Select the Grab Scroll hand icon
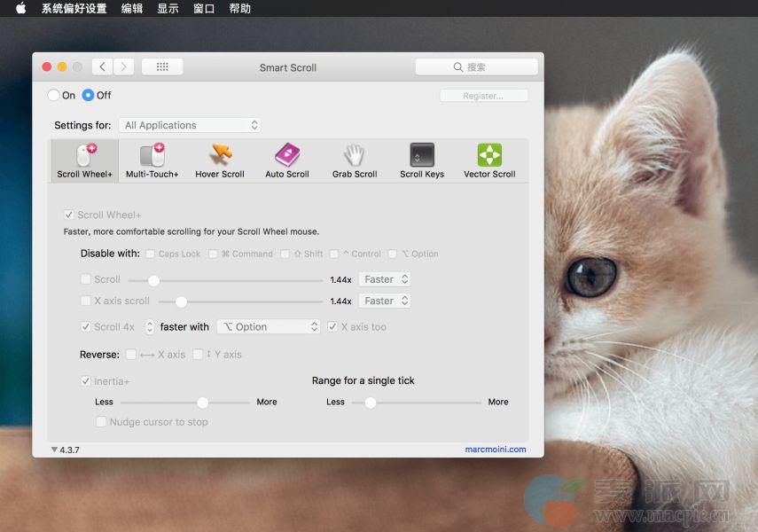This screenshot has height=532, width=758. coord(355,156)
